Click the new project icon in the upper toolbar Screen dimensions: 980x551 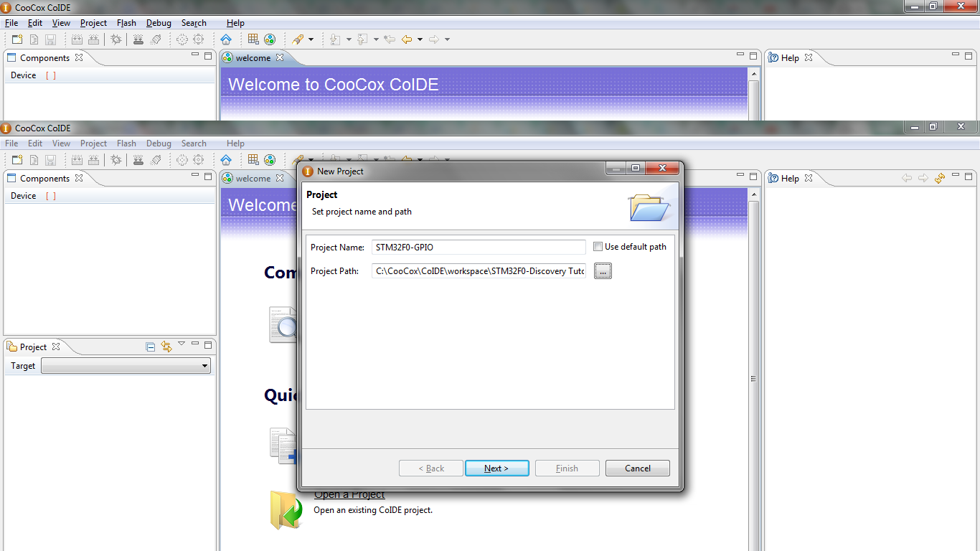tap(17, 39)
